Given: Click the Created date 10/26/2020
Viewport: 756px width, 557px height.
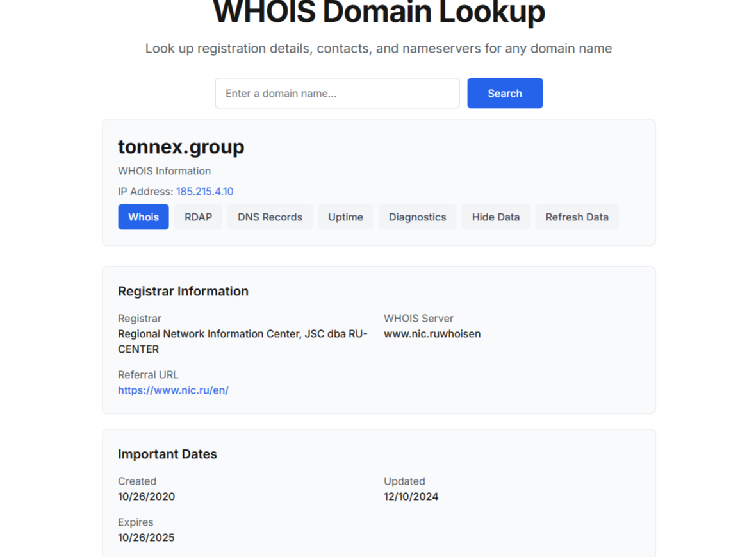Looking at the screenshot, I should pos(146,496).
